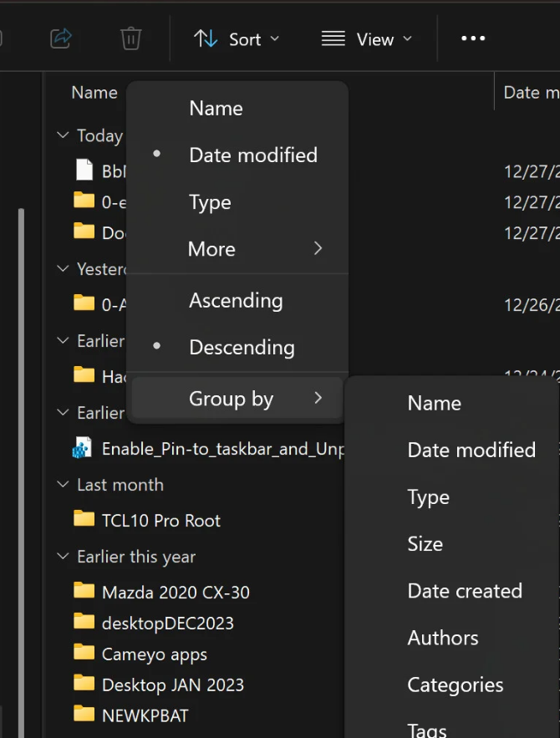
Task: Choose Descending sort order
Action: tap(242, 347)
